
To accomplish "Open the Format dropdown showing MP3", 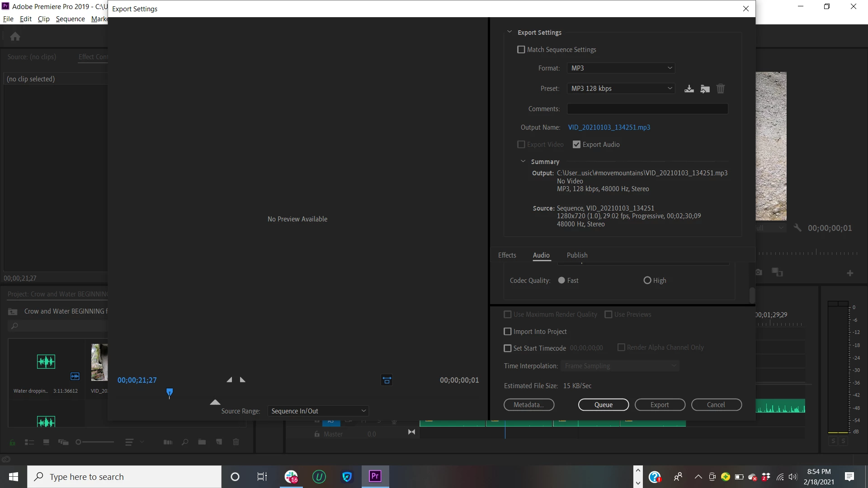I will click(621, 68).
